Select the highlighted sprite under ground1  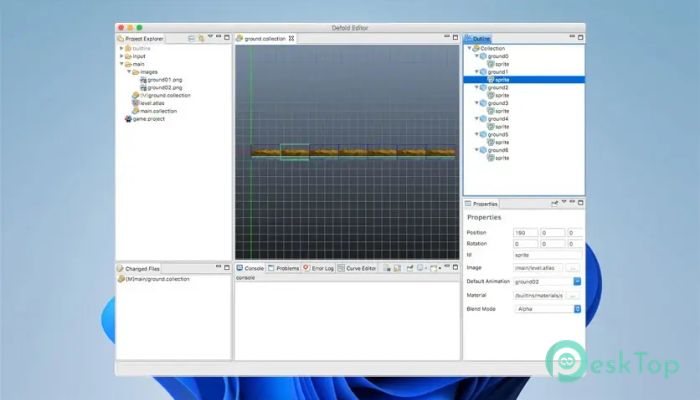(524, 80)
